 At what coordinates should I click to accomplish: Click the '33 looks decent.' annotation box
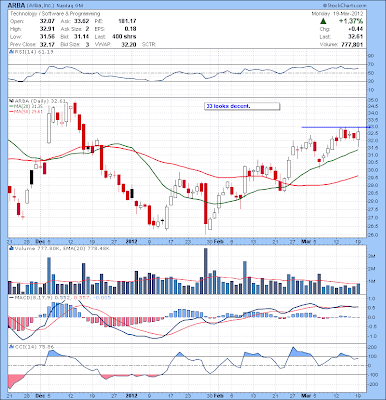242,106
